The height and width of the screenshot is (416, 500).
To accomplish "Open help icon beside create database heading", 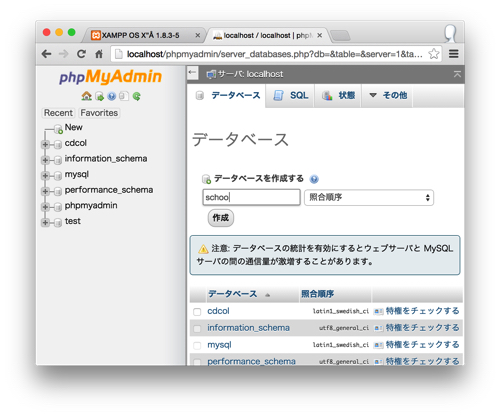I will tap(314, 179).
